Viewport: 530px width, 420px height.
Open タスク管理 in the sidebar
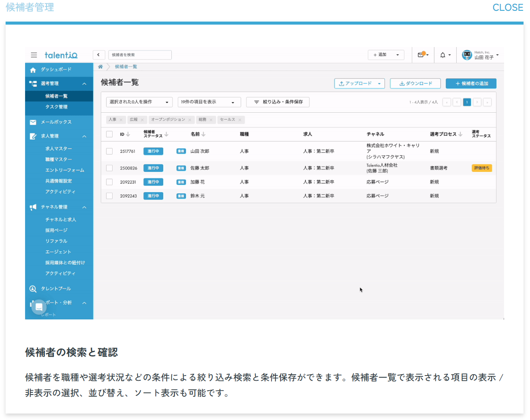(57, 107)
